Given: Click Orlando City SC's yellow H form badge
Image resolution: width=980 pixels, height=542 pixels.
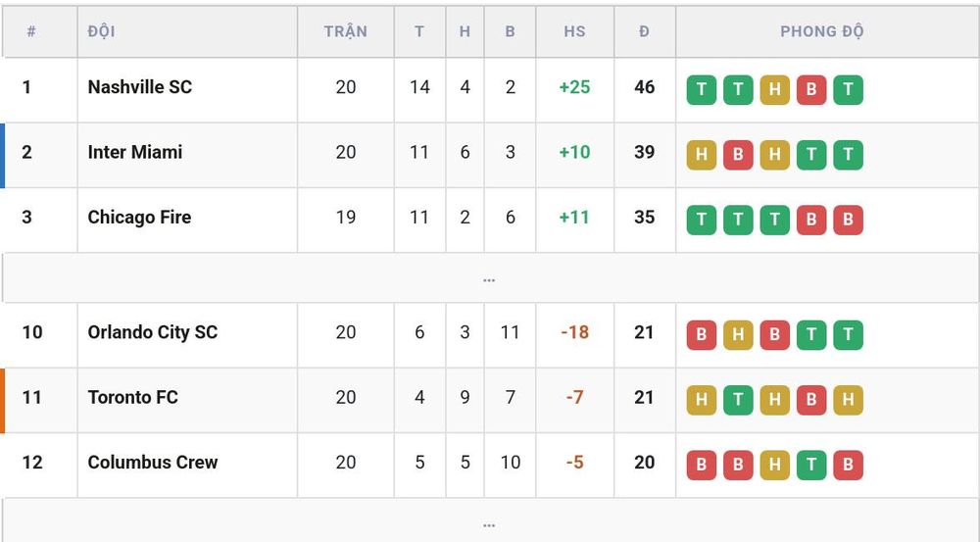Looking at the screenshot, I should coord(738,334).
